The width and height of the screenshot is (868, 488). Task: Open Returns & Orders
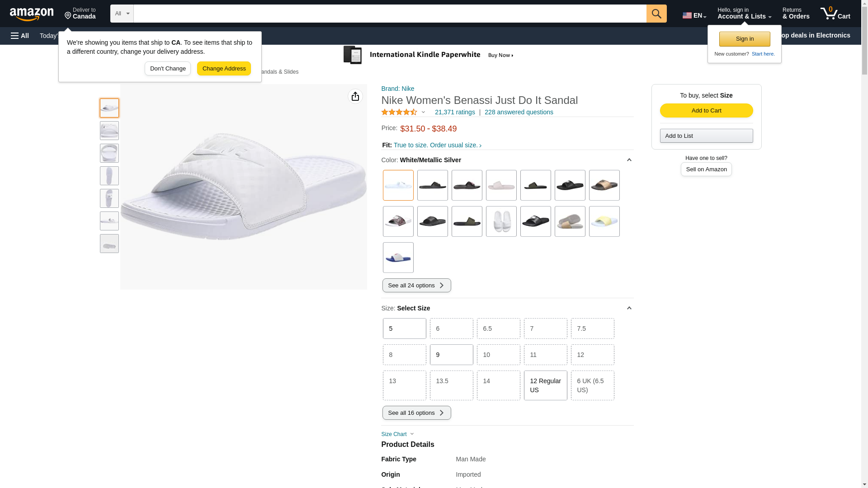click(796, 14)
